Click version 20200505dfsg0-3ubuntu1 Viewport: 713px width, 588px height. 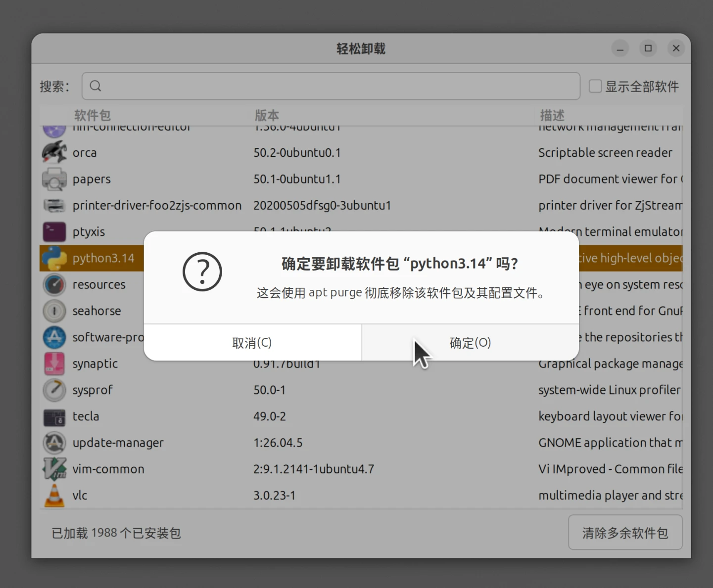click(x=322, y=205)
